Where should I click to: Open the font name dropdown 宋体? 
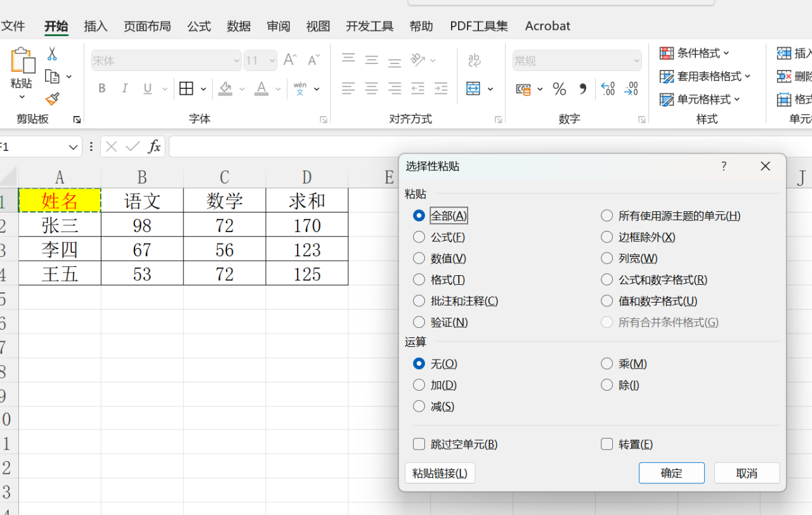pos(236,61)
